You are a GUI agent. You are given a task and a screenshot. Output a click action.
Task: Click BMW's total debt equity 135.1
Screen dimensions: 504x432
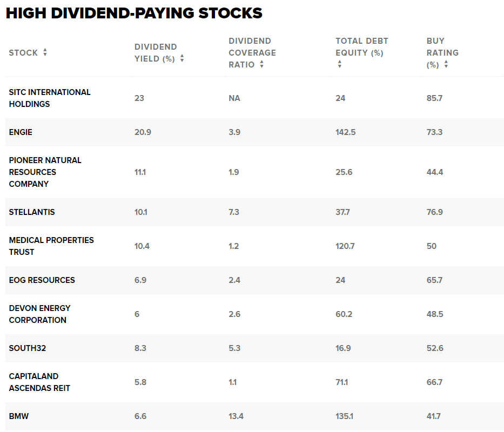(344, 416)
